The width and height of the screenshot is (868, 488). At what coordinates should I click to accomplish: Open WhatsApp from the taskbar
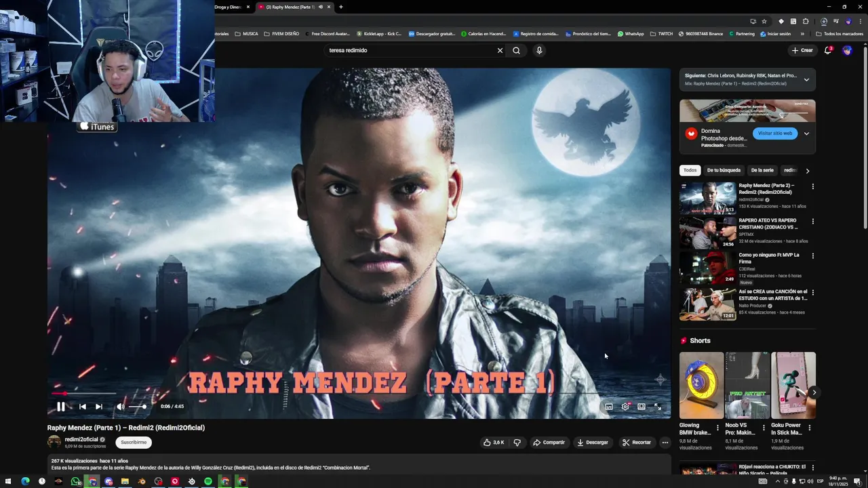pos(75,481)
